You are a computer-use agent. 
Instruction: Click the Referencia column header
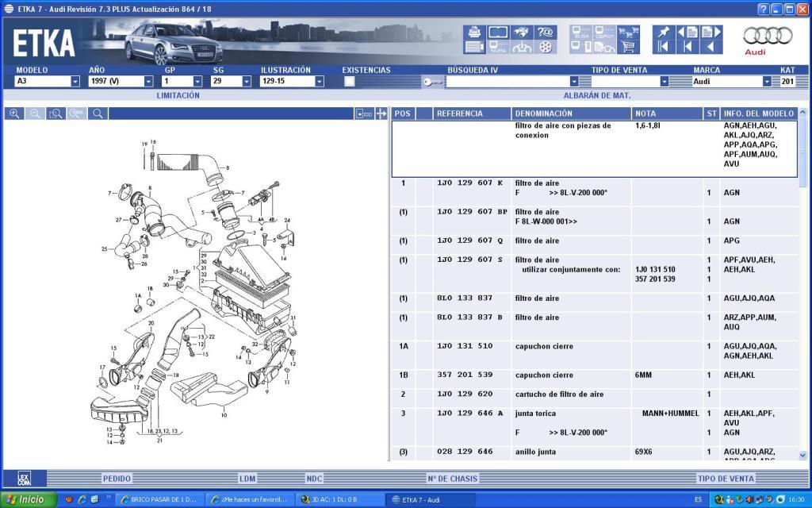pyautogui.click(x=472, y=114)
